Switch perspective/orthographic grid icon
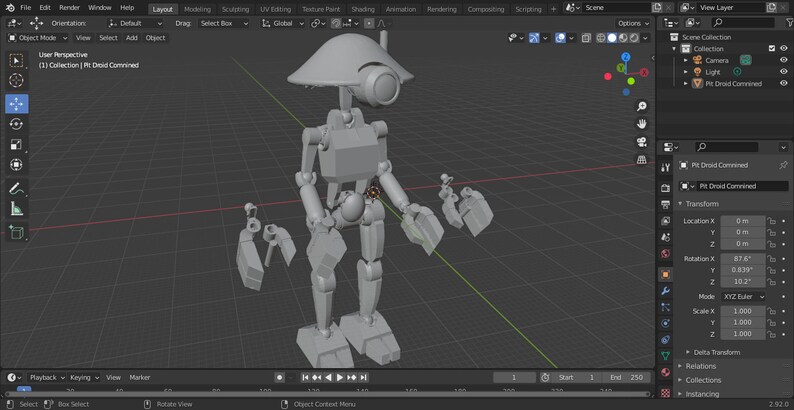 [642, 159]
